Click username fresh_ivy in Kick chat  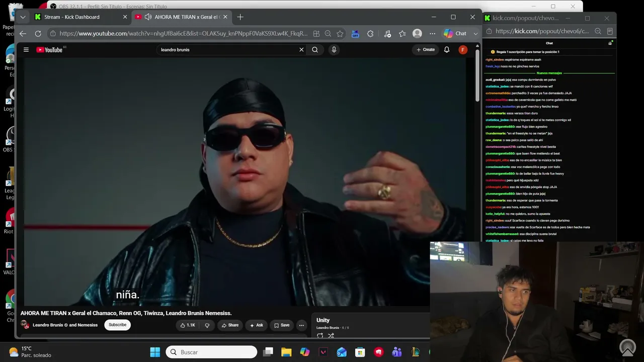point(492,66)
